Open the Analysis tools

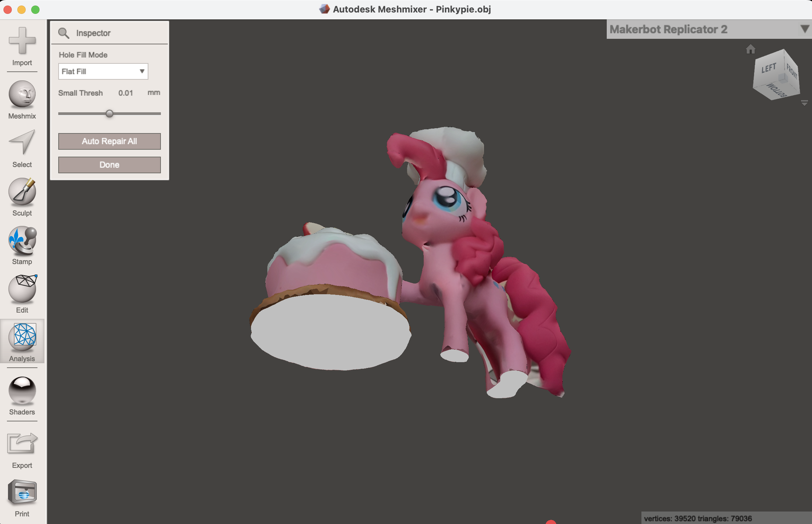pyautogui.click(x=22, y=341)
